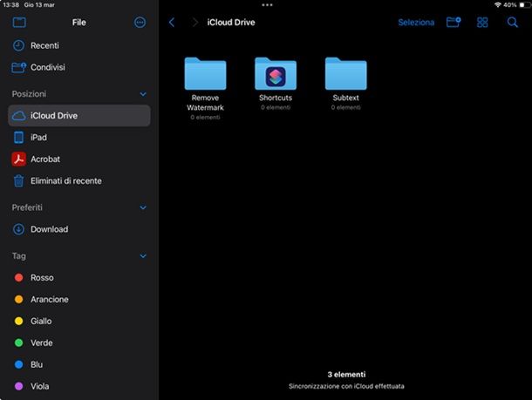Click the Condivisi shared folder icon

(x=18, y=67)
